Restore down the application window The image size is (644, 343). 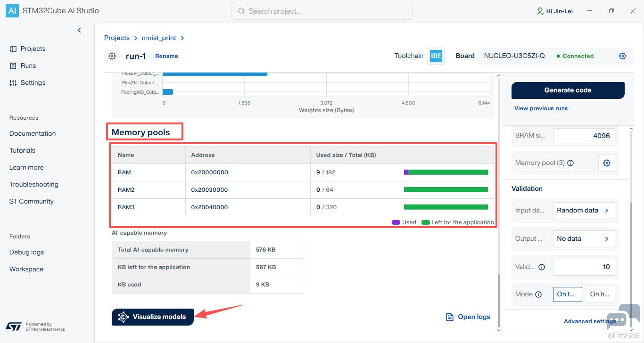click(611, 11)
